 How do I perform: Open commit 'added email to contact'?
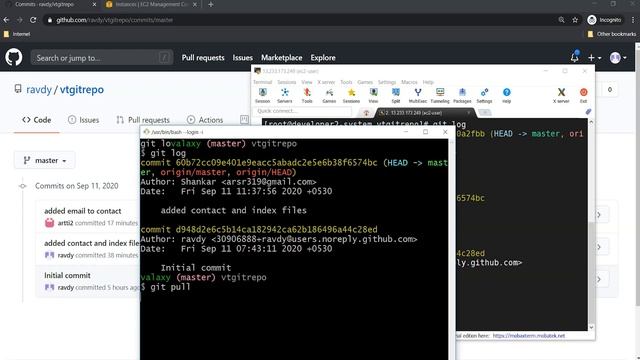[x=82, y=211]
